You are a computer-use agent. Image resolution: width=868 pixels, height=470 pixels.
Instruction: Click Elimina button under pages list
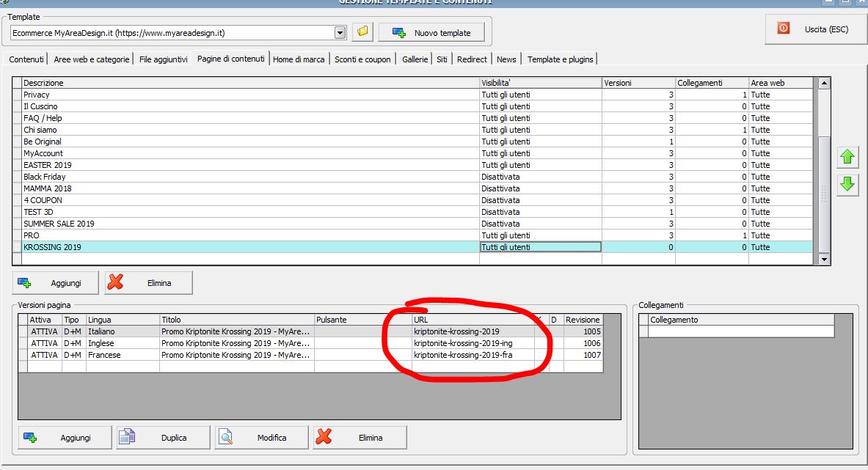[x=148, y=282]
